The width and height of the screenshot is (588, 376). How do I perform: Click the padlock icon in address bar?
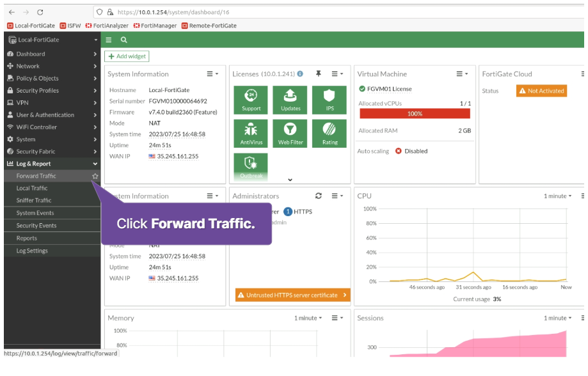tap(110, 12)
